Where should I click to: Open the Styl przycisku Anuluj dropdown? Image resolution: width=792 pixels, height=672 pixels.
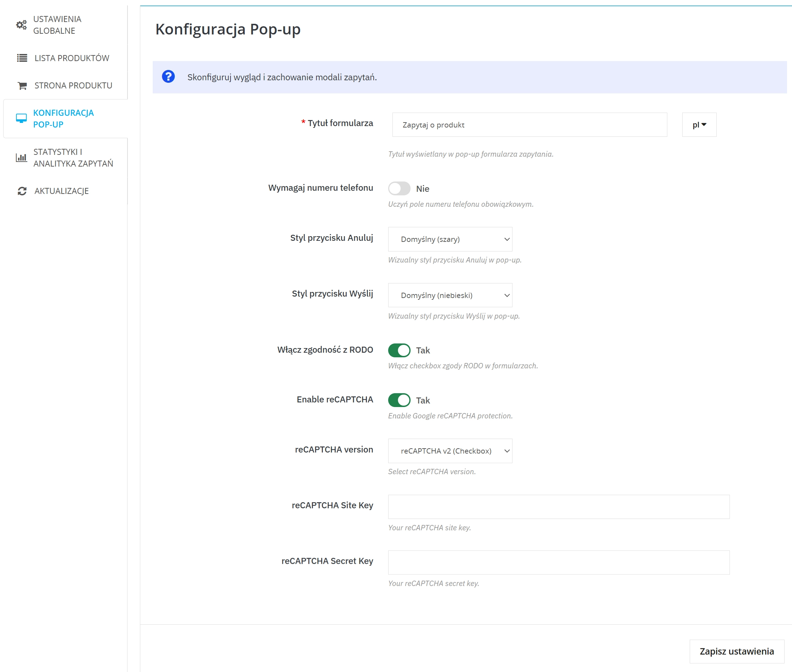point(450,239)
